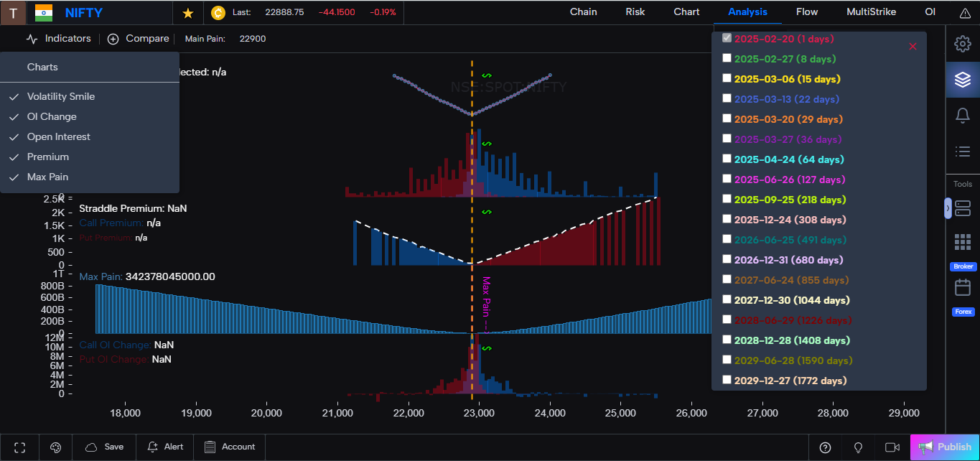Click the Compare button

point(139,39)
